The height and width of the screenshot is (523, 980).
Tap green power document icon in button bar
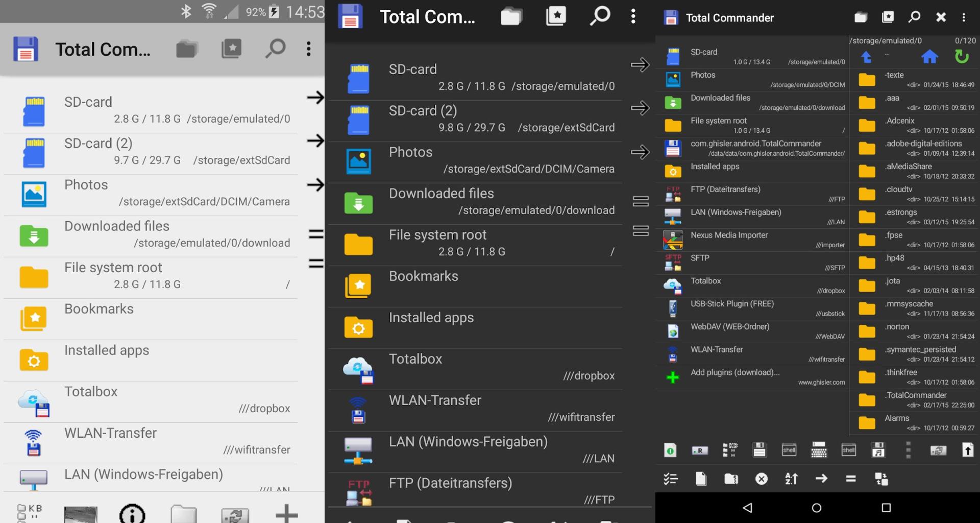point(670,450)
